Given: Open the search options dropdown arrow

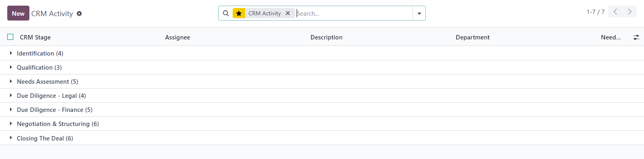Looking at the screenshot, I should coord(419,13).
